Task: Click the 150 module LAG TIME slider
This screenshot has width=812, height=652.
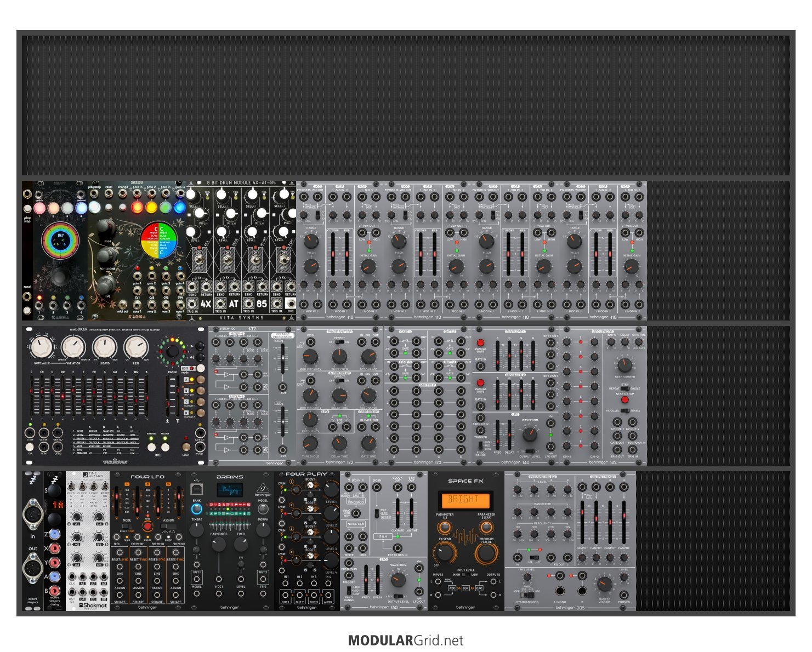Action: (x=412, y=513)
